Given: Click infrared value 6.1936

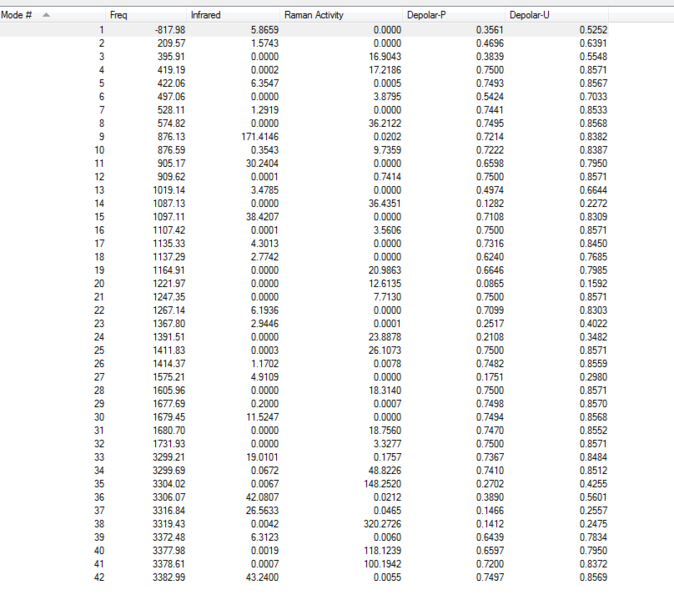Looking at the screenshot, I should coord(264,310).
